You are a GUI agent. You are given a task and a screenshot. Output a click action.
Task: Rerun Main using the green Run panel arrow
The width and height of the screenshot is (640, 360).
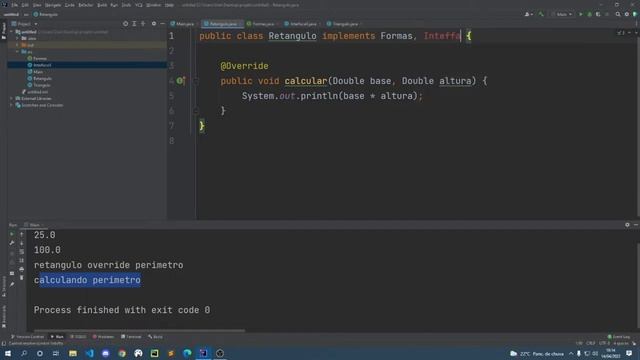12,234
